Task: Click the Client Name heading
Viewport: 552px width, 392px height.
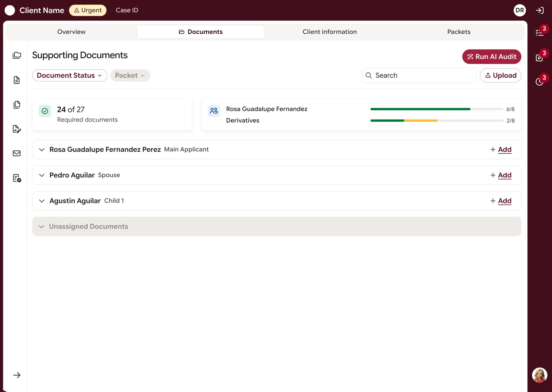Action: click(x=42, y=10)
